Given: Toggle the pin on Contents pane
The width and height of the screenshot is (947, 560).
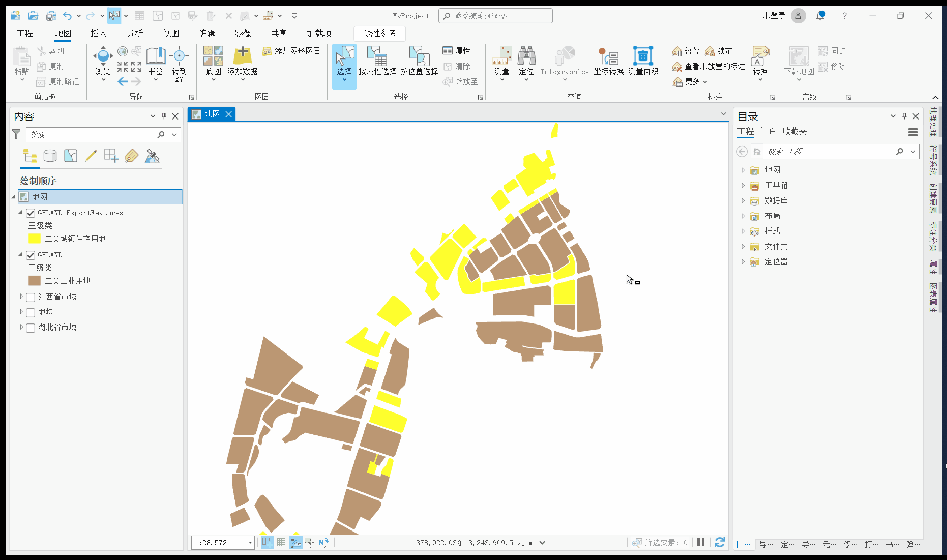Looking at the screenshot, I should [x=164, y=116].
